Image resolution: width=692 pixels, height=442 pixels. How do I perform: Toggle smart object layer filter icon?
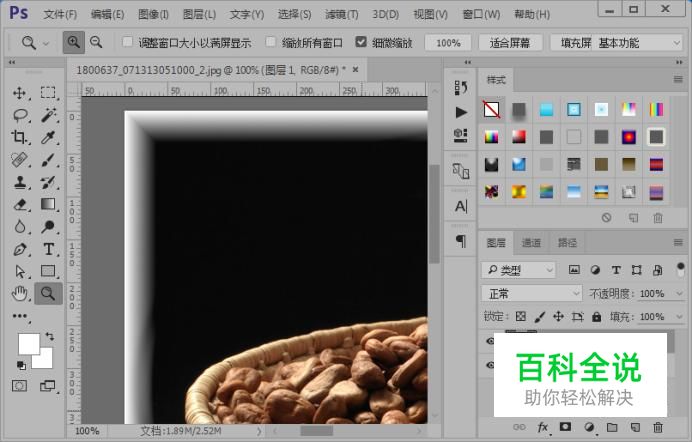(x=657, y=270)
